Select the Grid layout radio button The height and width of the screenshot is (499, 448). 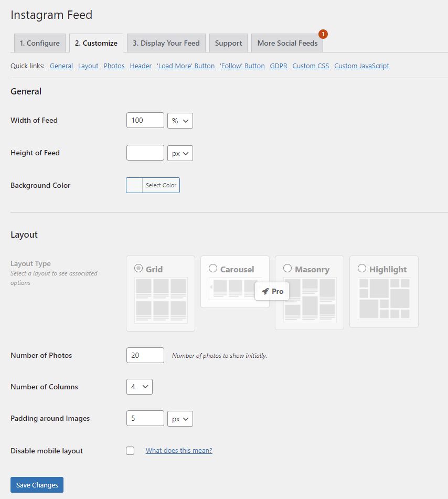pos(138,268)
